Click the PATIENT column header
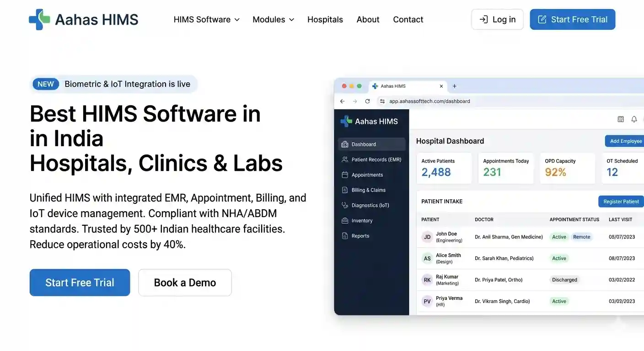 point(430,220)
